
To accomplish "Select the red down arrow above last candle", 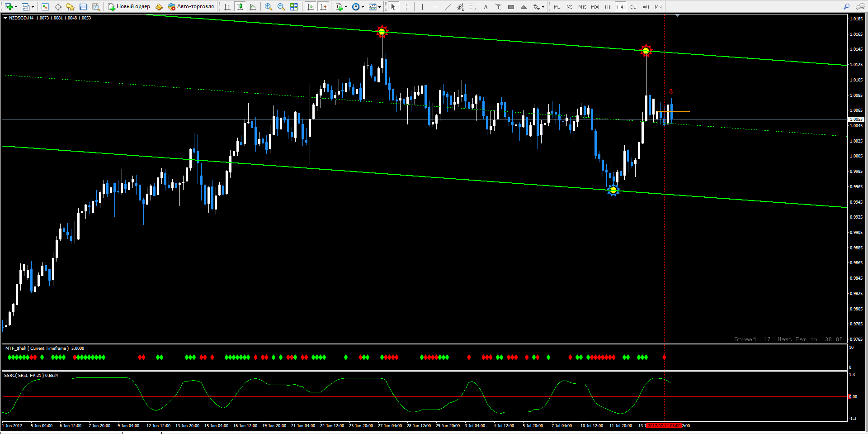I will click(671, 91).
